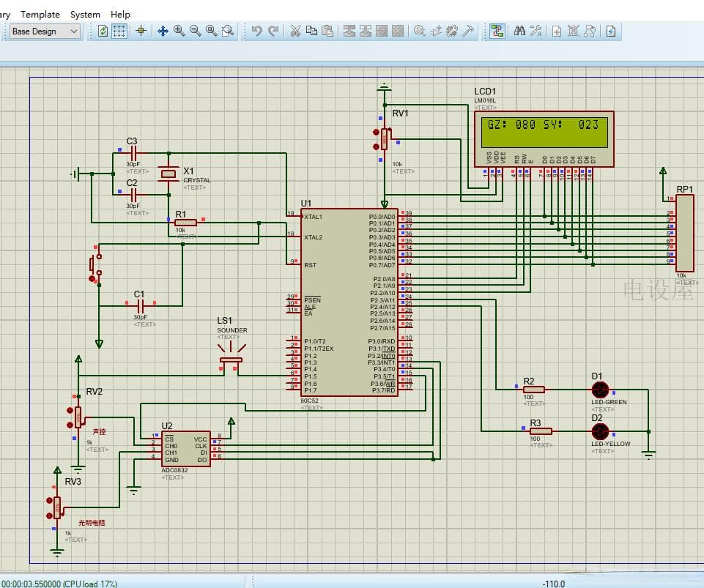This screenshot has height=588, width=704.
Task: Increase RV2 potentiometer with upper red dot
Action: [70, 410]
